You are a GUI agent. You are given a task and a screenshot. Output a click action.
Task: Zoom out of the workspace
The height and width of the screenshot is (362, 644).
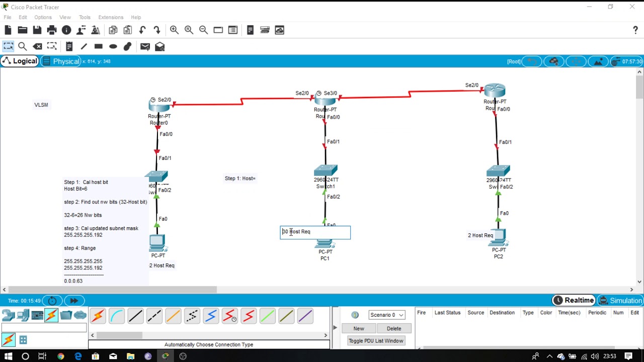203,30
